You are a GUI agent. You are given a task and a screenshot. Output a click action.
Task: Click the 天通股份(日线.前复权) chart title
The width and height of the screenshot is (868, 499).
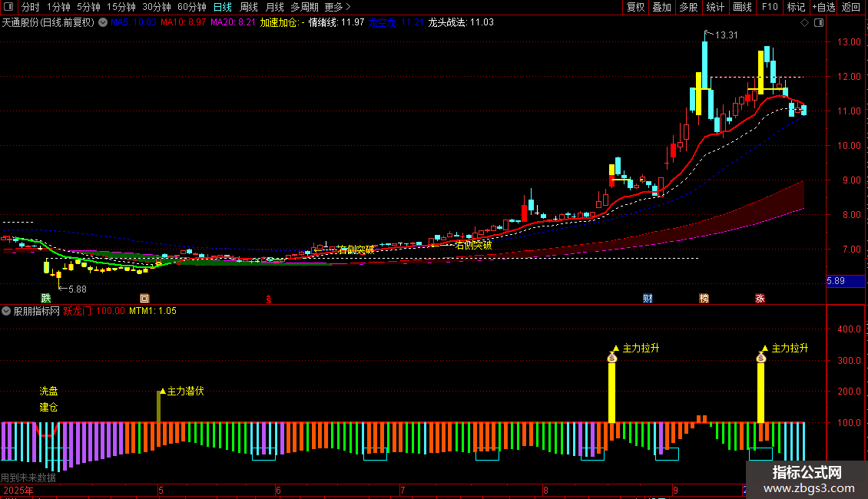pos(48,23)
